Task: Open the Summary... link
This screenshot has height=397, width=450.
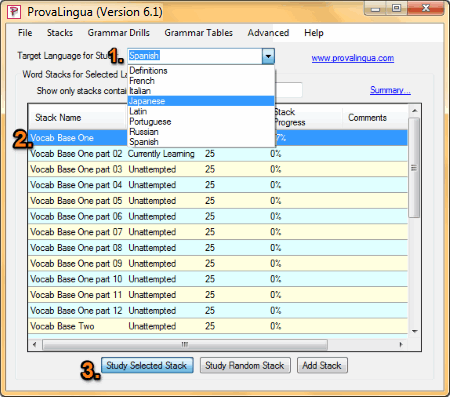Action: (390, 90)
